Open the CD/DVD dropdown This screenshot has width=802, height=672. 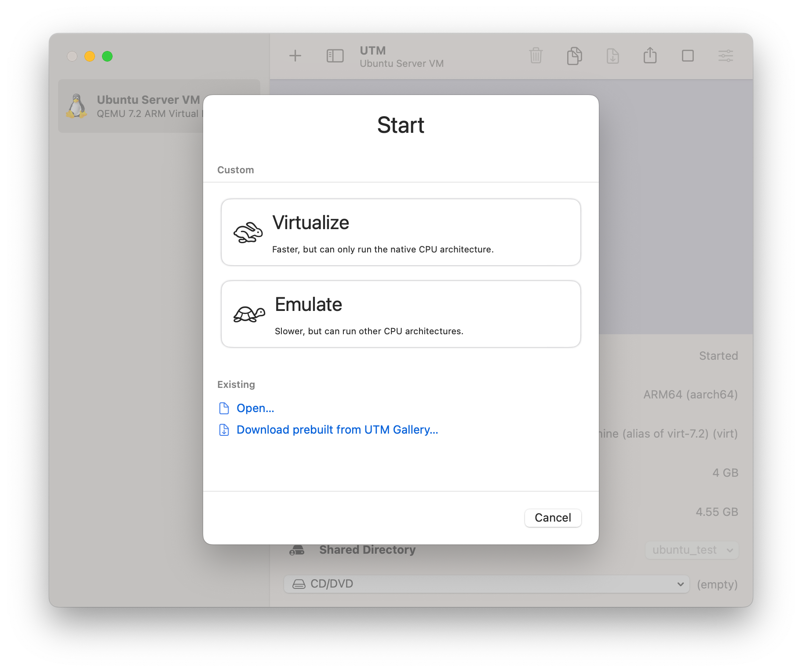click(486, 584)
